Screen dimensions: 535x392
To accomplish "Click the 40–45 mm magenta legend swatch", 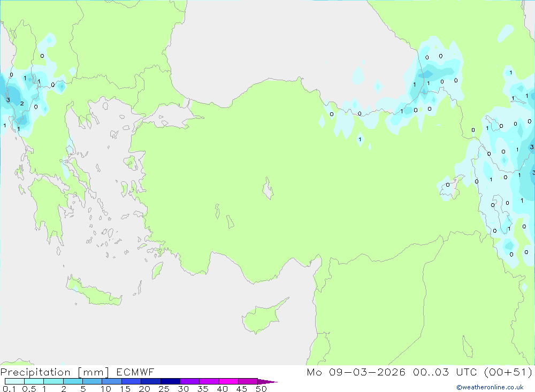I will coord(228,381).
